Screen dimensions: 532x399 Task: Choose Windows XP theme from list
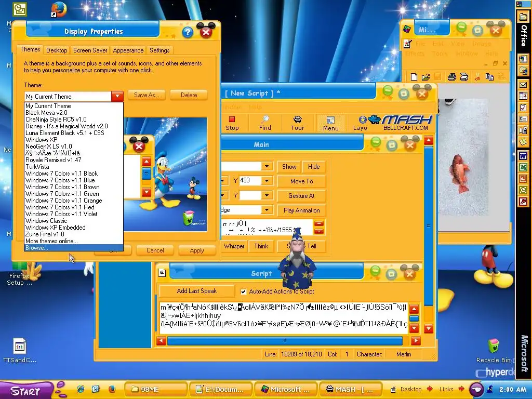coord(74,139)
